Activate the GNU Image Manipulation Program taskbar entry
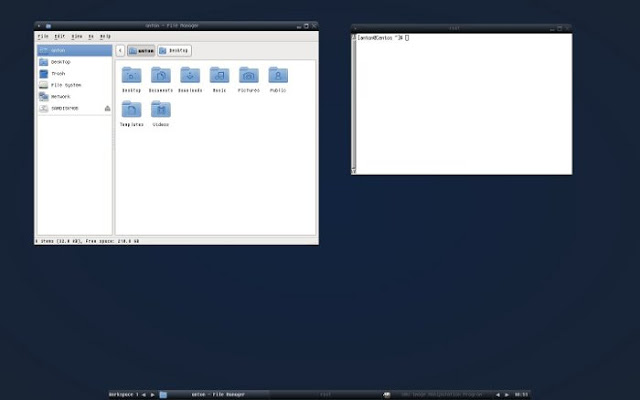Screen dimensions: 640x400 (438, 395)
